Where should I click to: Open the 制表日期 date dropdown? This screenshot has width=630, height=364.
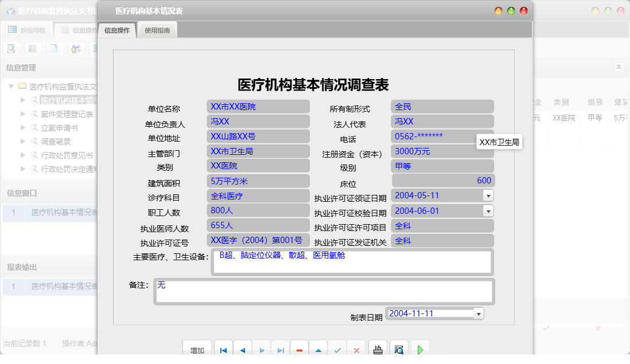pos(478,314)
